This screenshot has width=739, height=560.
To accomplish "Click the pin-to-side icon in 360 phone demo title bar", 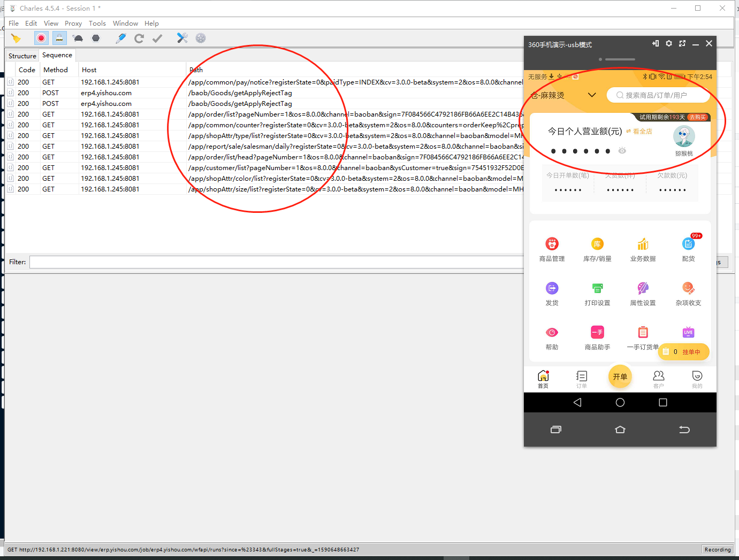I will [656, 44].
